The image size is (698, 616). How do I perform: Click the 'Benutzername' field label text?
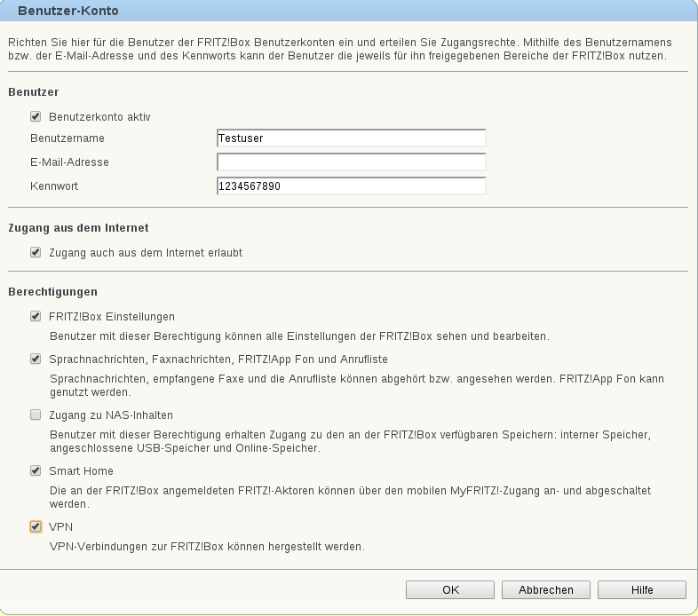67,138
